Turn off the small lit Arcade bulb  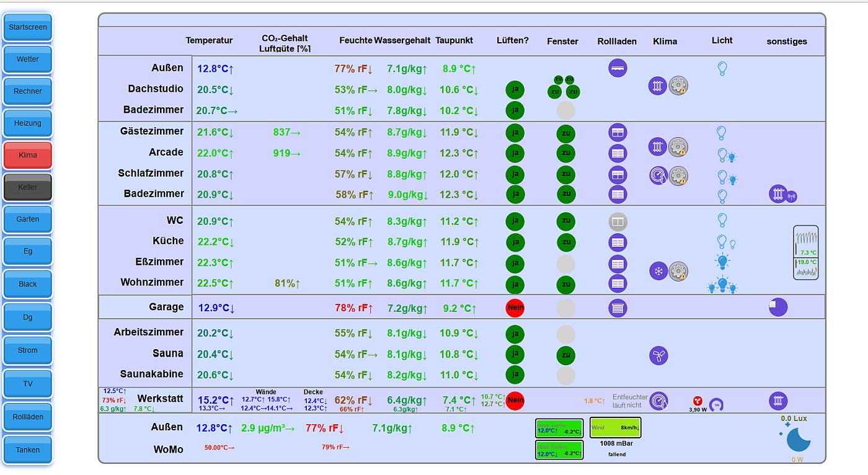point(732,158)
